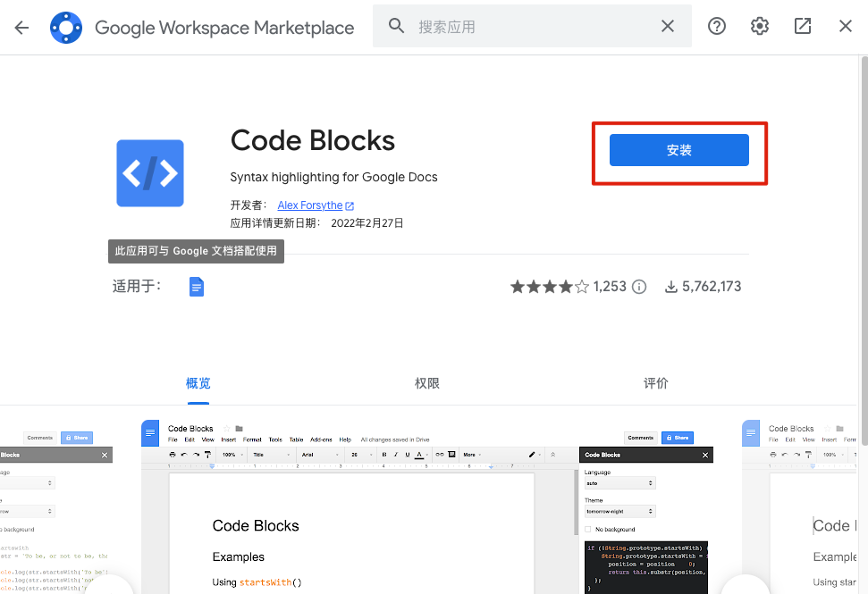Click the No background checkbox in the screenshot
868x594 pixels.
point(588,530)
